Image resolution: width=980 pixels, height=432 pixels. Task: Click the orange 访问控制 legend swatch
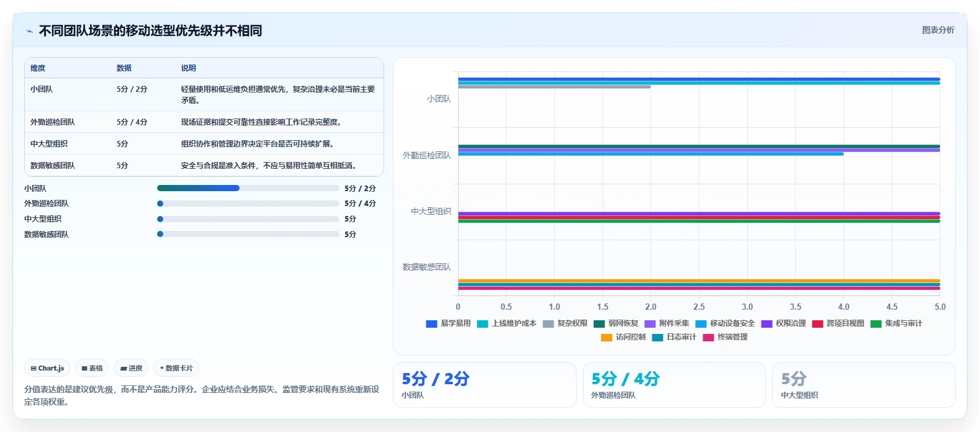606,337
